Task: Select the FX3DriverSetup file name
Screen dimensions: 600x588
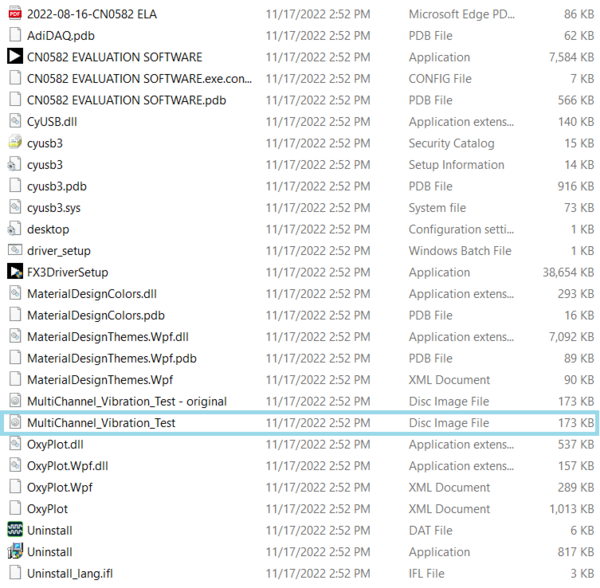Action: [x=67, y=272]
